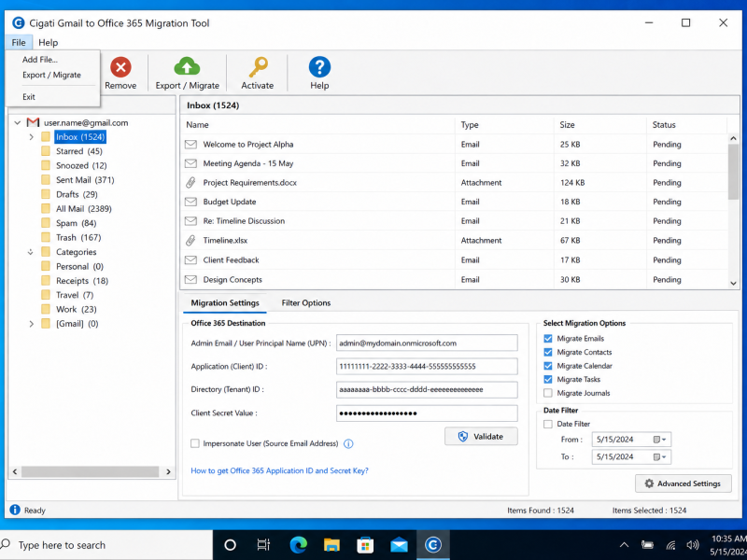Click Cigati app icon in taskbar
747x560 pixels.
click(x=432, y=545)
